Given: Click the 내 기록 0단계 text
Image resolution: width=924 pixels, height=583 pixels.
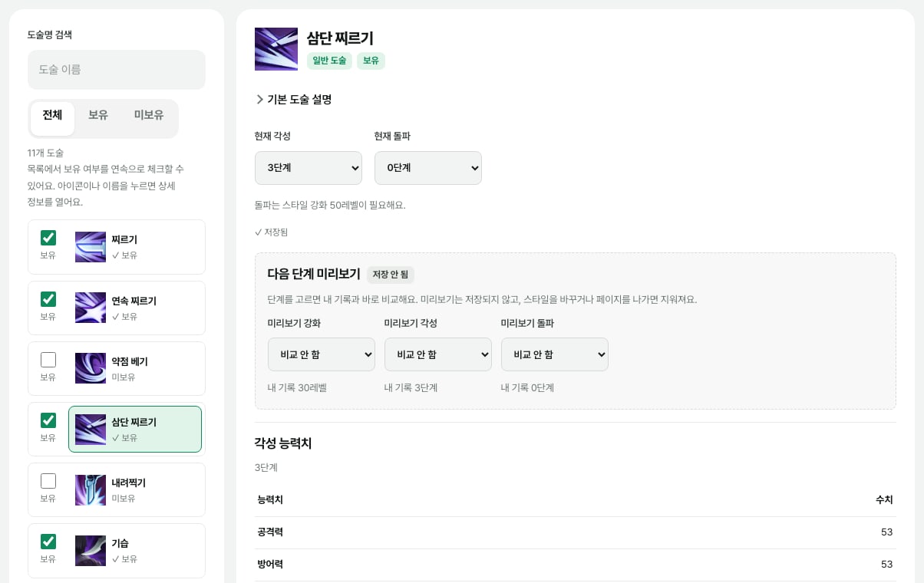Looking at the screenshot, I should (x=527, y=388).
